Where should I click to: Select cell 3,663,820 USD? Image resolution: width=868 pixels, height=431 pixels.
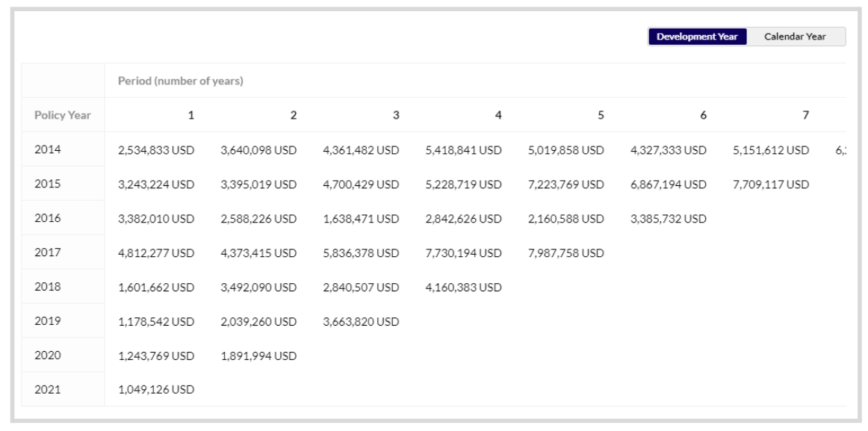(361, 321)
